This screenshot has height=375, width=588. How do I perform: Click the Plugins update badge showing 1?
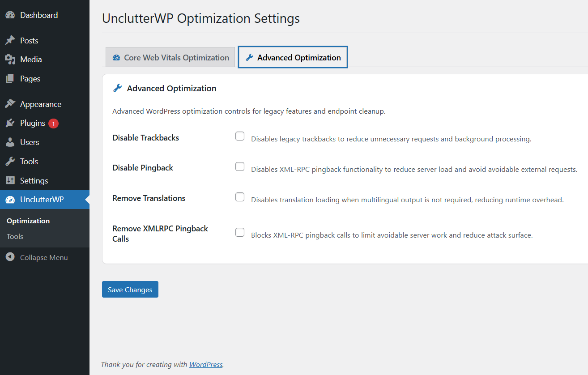pos(53,124)
